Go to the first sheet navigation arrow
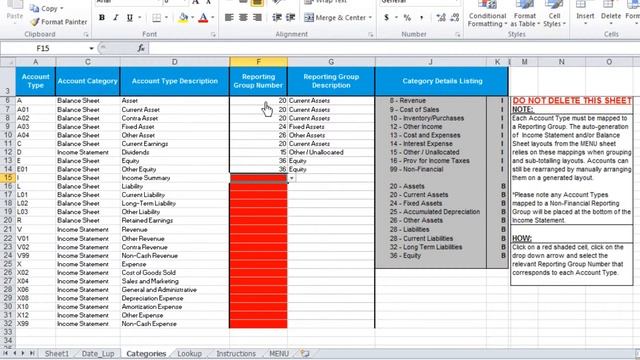 (x=6, y=353)
